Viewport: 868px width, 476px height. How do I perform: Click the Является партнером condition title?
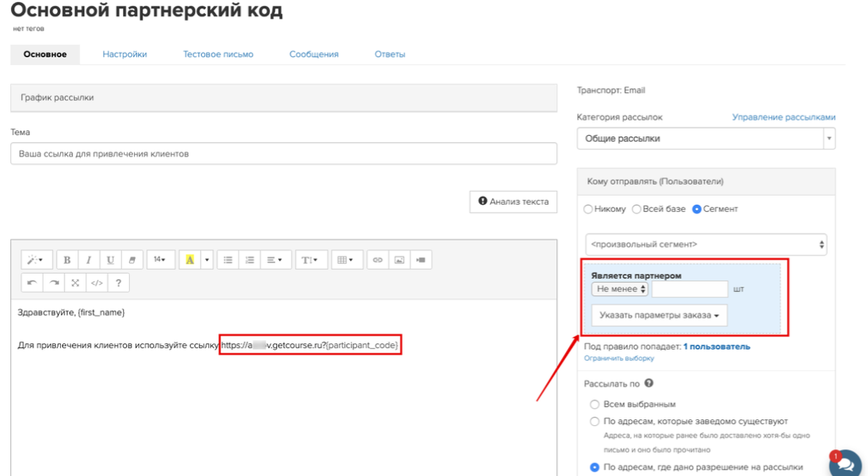(636, 276)
